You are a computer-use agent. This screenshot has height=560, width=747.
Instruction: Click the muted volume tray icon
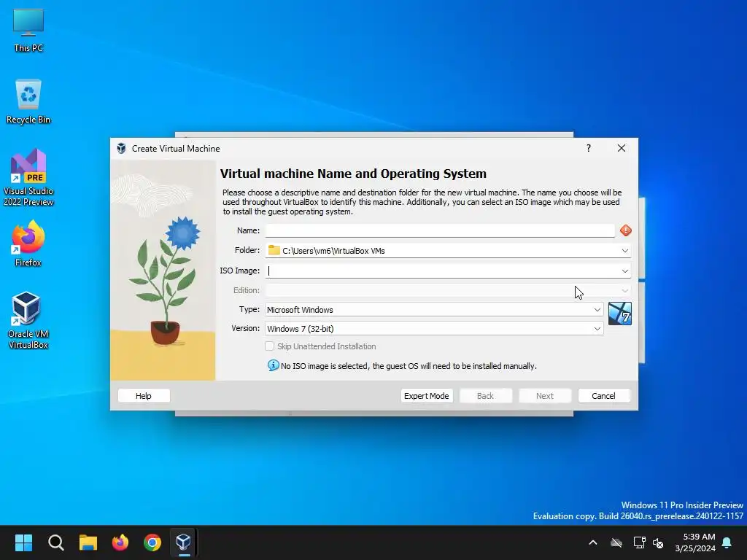(658, 542)
